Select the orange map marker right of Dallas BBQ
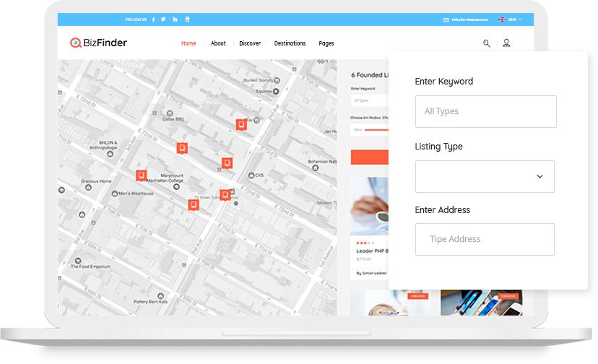 [x=182, y=148]
